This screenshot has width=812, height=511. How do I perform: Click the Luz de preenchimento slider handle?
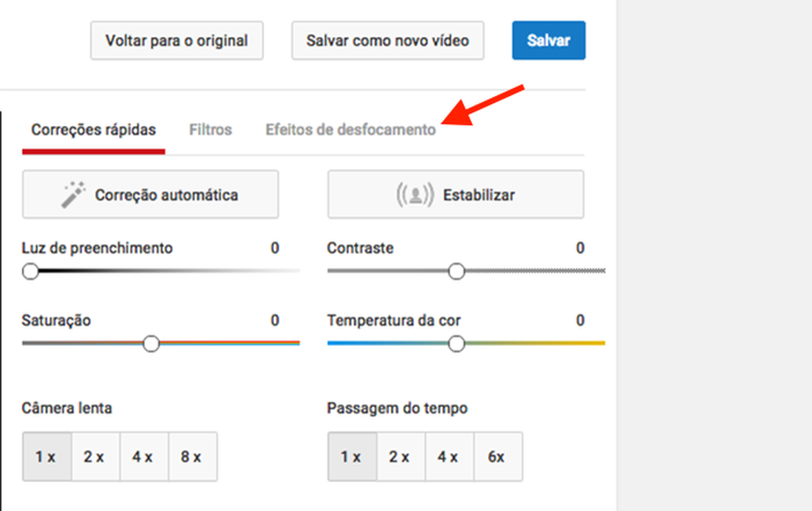pos(31,270)
